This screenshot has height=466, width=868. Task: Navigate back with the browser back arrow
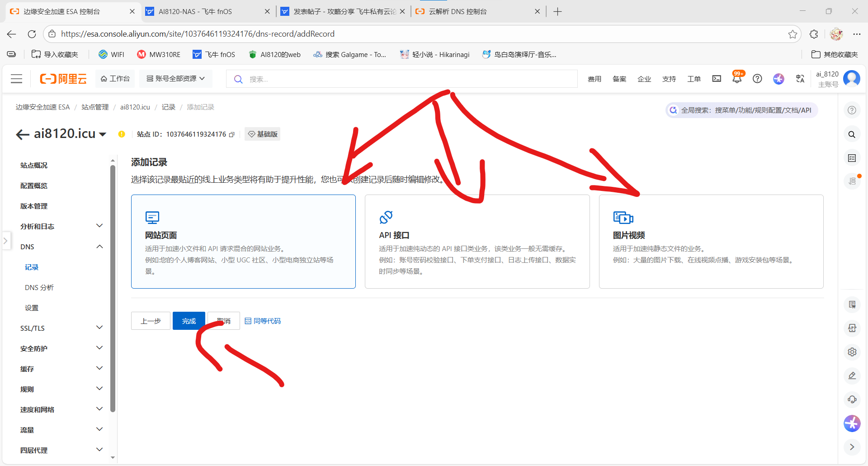click(x=12, y=34)
